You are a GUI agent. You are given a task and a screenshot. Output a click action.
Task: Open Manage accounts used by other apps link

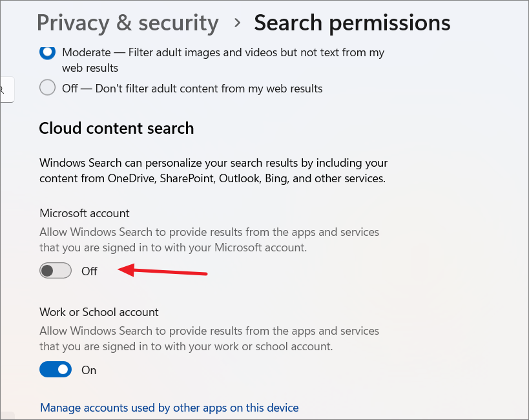[169, 408]
